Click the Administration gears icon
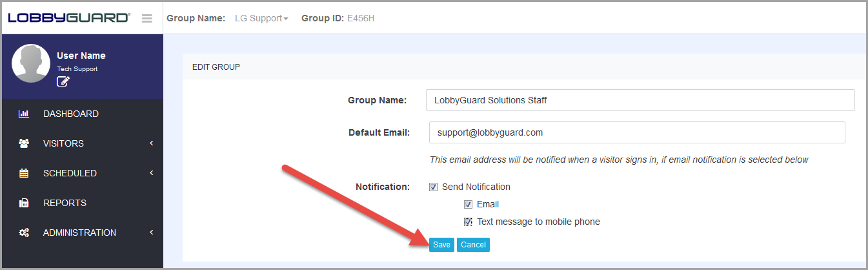 [24, 233]
